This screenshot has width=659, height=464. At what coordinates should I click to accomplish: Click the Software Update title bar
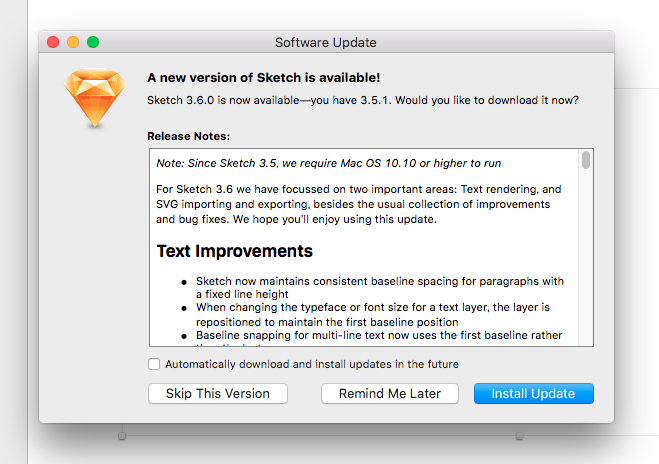tap(326, 42)
